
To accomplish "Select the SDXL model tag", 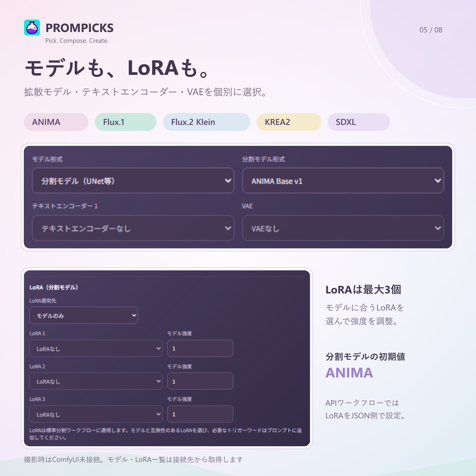I will point(359,122).
